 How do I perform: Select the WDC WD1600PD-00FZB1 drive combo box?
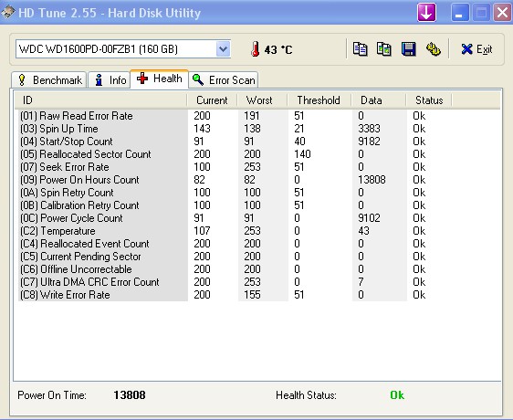[123, 49]
